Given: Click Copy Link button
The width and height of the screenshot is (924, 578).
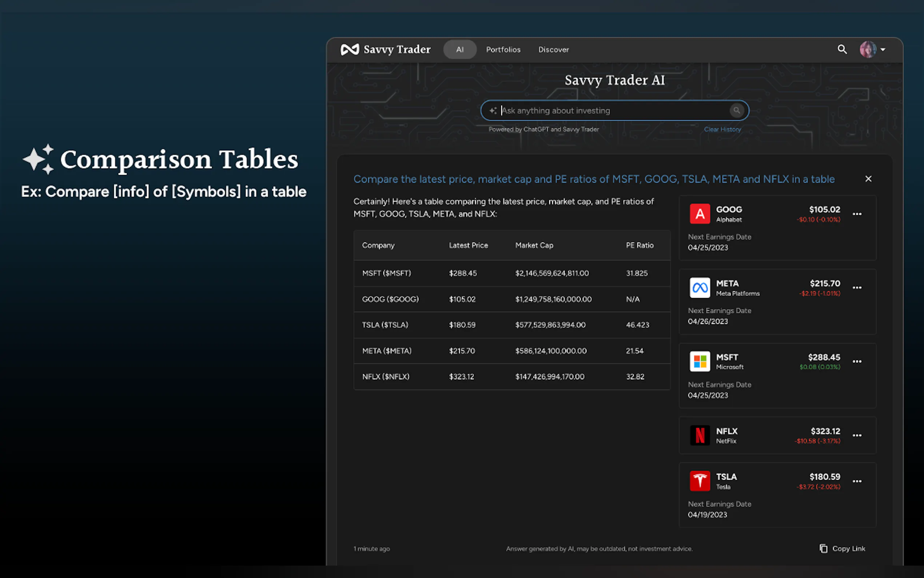Looking at the screenshot, I should (842, 549).
